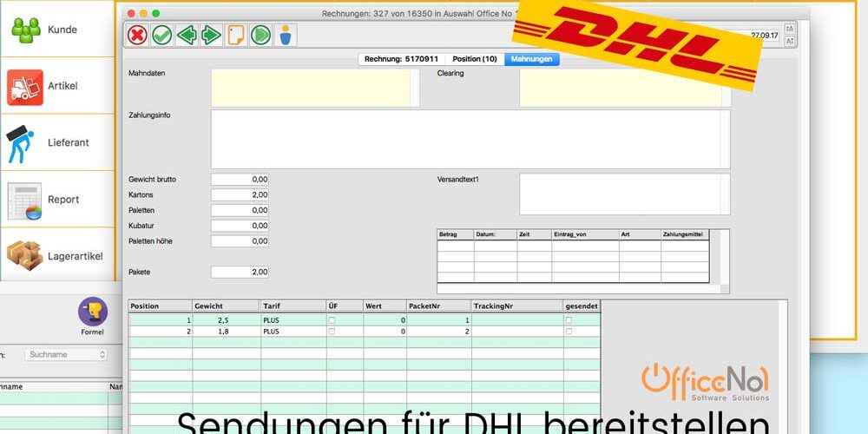Click the Kartons value field
This screenshot has height=434, width=868.
click(240, 194)
